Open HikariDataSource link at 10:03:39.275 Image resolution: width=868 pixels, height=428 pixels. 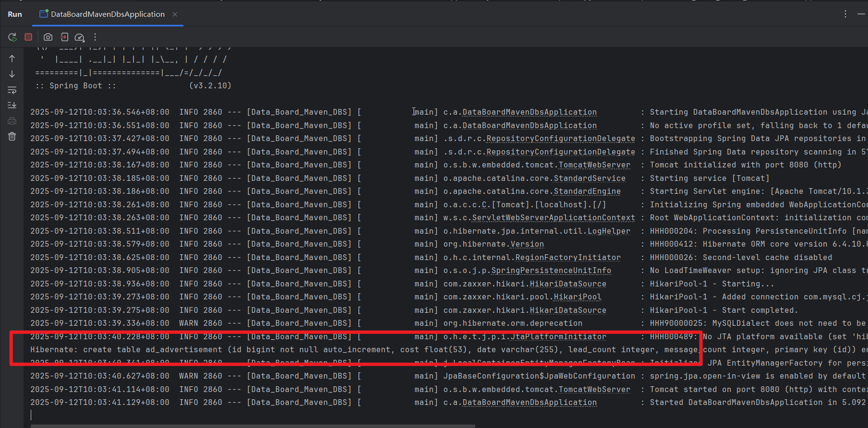pyautogui.click(x=568, y=310)
